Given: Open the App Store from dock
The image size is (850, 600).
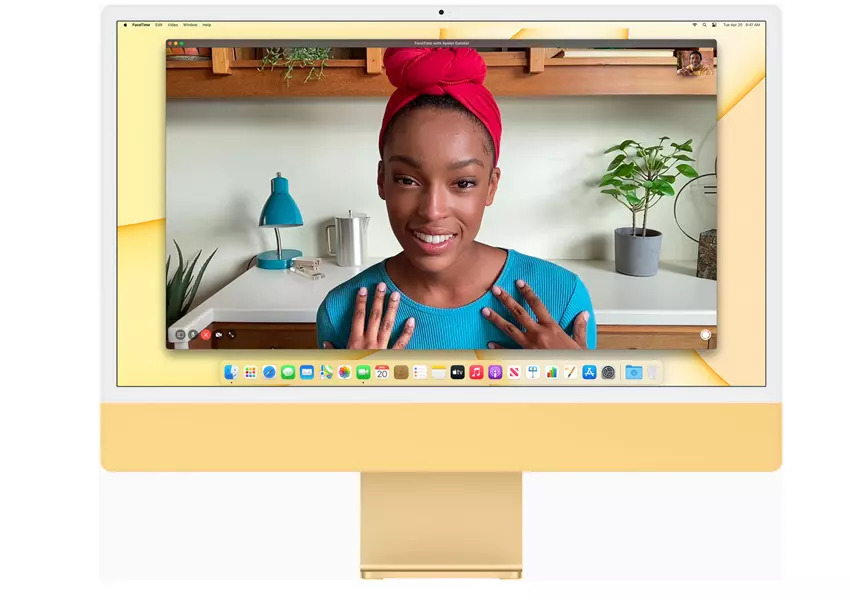Looking at the screenshot, I should click(x=589, y=372).
